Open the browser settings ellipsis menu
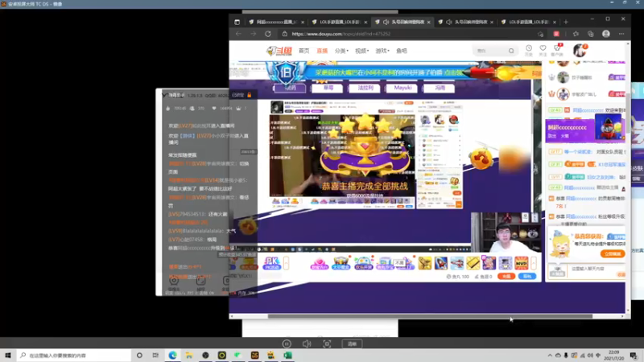644x362 pixels. (x=621, y=34)
